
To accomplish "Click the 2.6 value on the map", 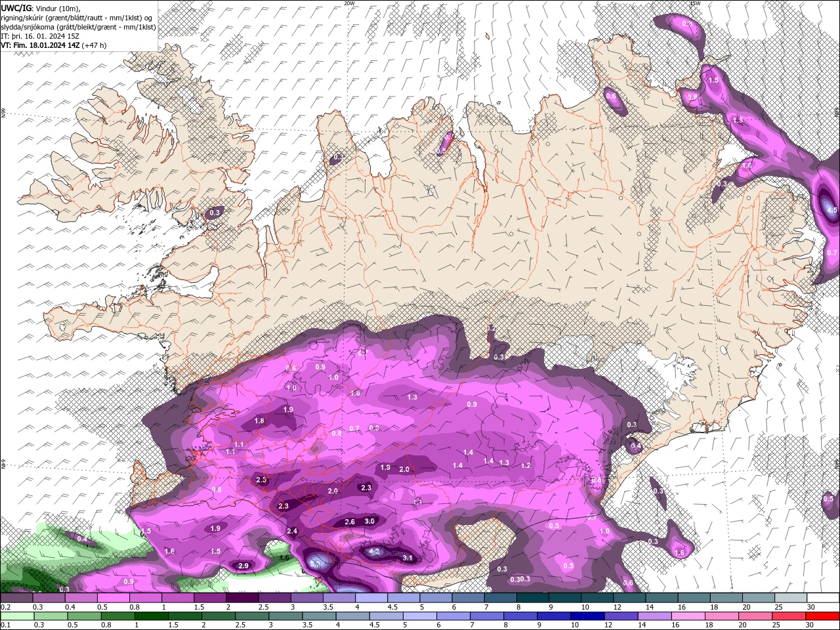I will tap(350, 522).
